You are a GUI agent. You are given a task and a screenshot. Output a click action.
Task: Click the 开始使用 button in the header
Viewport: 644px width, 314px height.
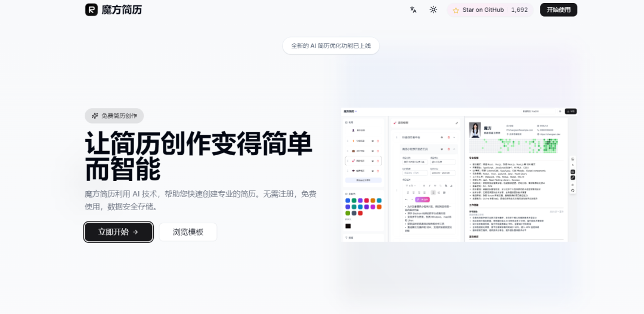click(558, 10)
